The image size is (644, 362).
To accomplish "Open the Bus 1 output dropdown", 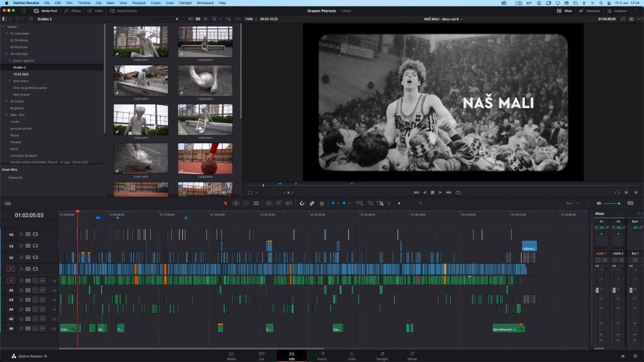I will pos(573,203).
